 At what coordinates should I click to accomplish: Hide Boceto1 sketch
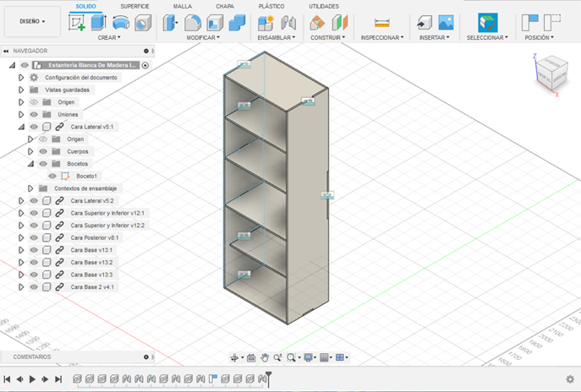click(x=52, y=176)
